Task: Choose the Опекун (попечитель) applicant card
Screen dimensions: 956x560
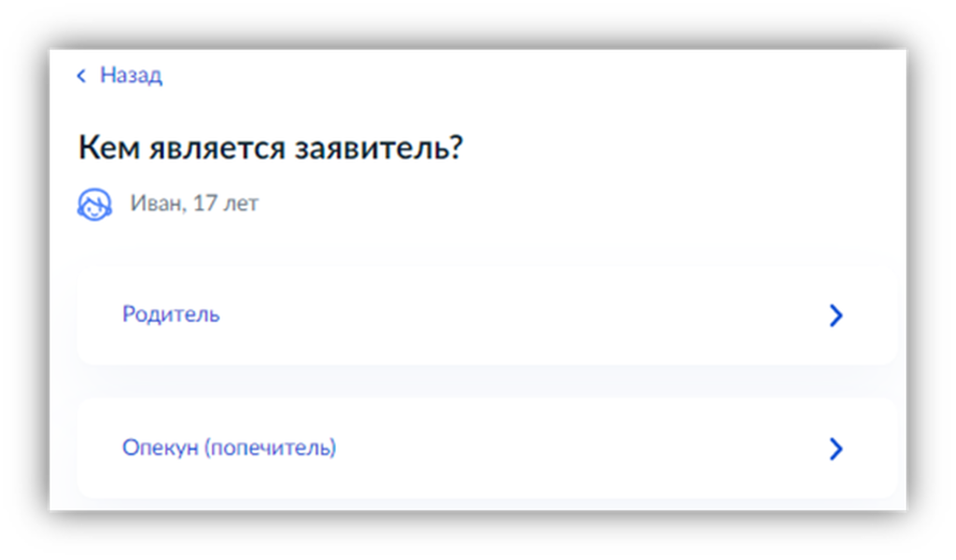Action: (x=485, y=449)
